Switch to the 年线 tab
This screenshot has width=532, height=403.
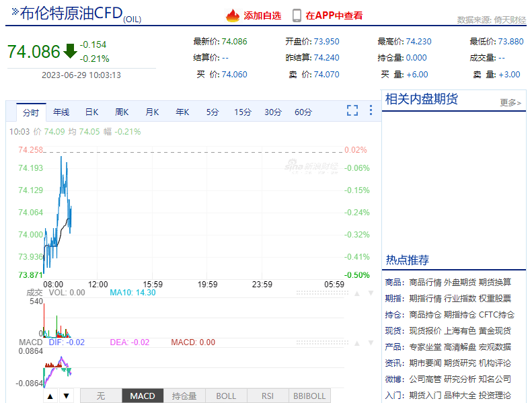(x=61, y=112)
